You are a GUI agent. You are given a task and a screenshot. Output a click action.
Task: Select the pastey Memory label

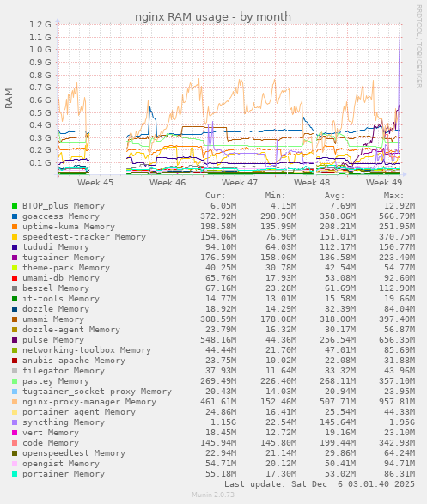[56, 381]
